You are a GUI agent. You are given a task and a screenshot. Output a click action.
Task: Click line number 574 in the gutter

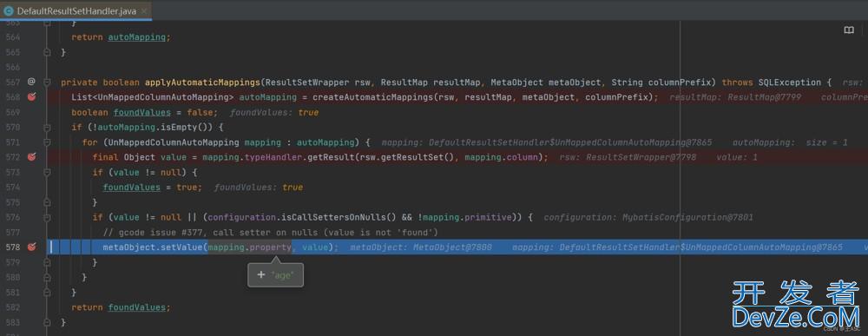coord(13,187)
